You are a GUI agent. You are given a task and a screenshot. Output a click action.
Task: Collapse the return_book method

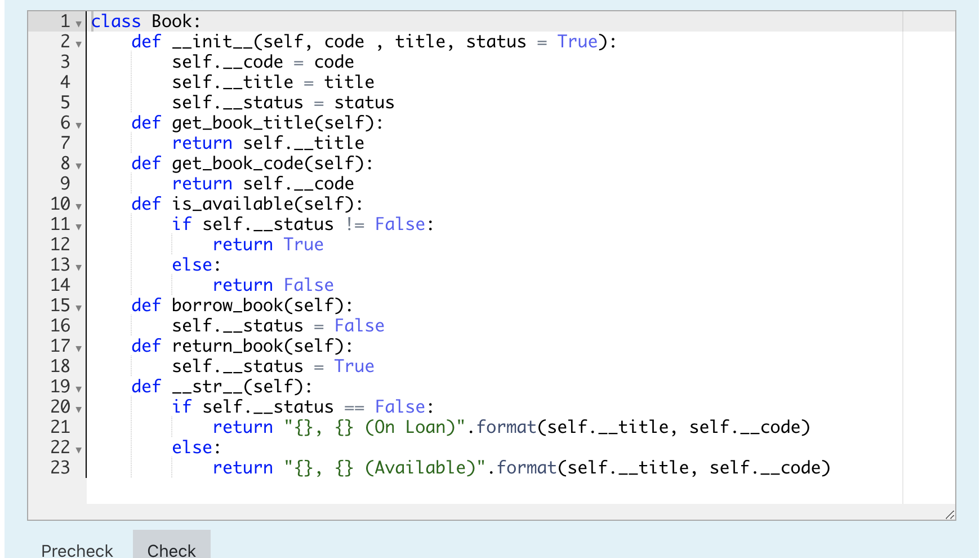[78, 348]
